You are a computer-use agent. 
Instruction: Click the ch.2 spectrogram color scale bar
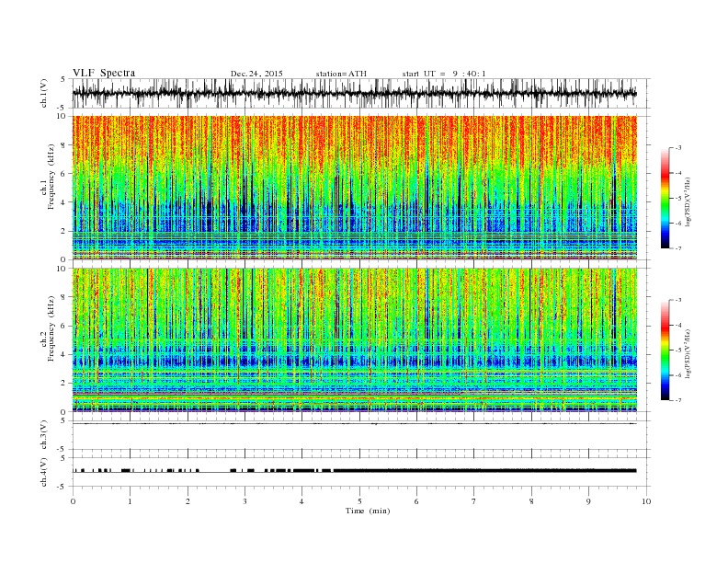click(665, 350)
